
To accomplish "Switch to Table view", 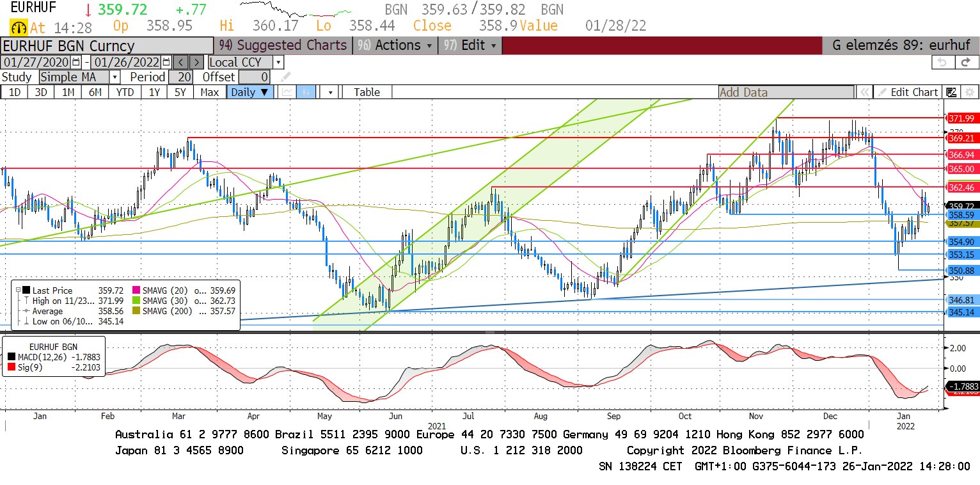I will click(x=367, y=92).
